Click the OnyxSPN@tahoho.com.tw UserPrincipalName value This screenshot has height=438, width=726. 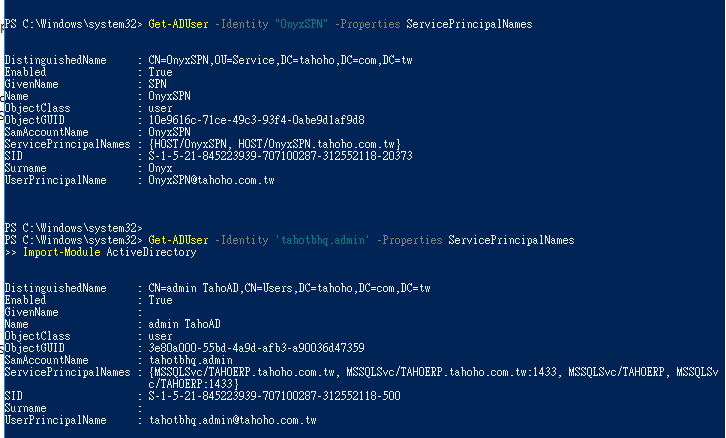click(211, 181)
